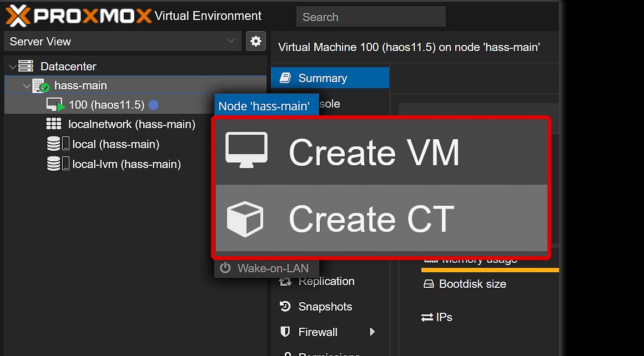Click the Wake-on-LAN power icon
Viewport: 644px width, 356px height.
225,268
